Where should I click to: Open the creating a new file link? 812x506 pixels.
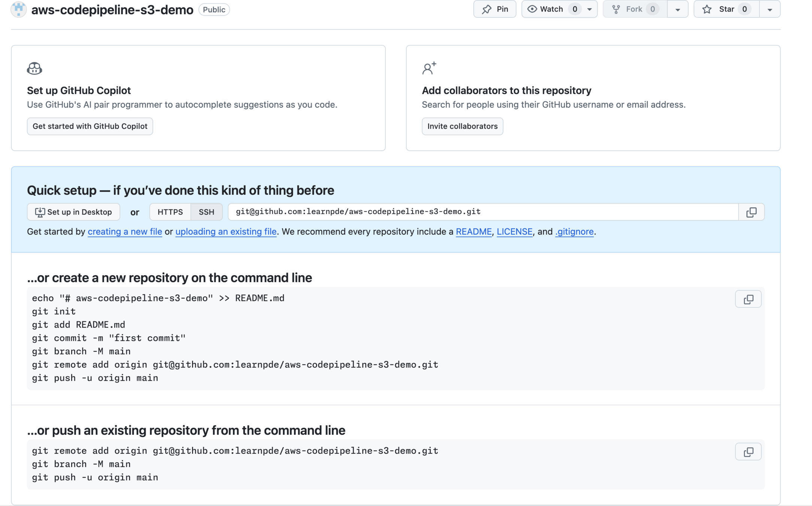click(125, 232)
